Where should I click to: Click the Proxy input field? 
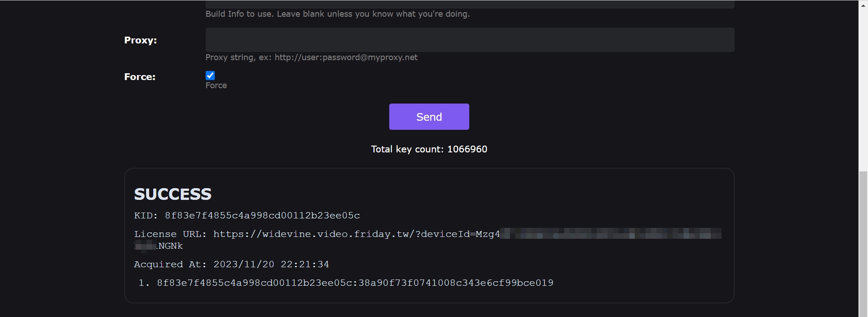pyautogui.click(x=469, y=40)
